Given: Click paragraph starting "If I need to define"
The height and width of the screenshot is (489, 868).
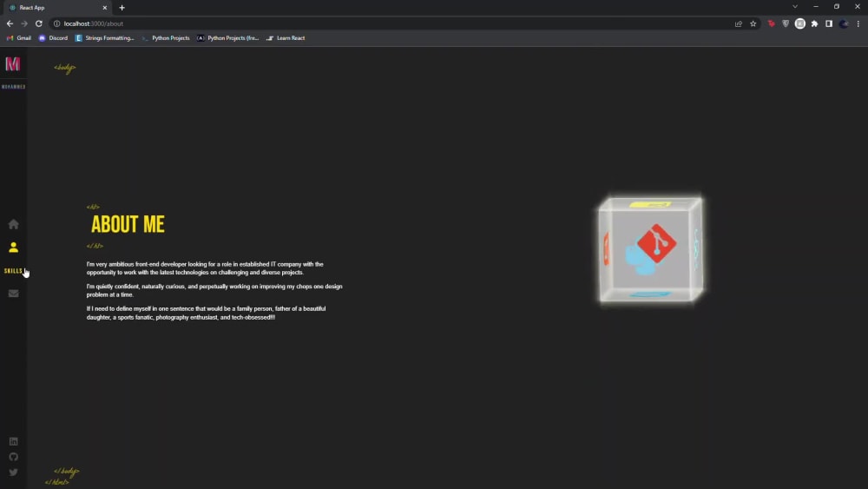Looking at the screenshot, I should point(206,313).
